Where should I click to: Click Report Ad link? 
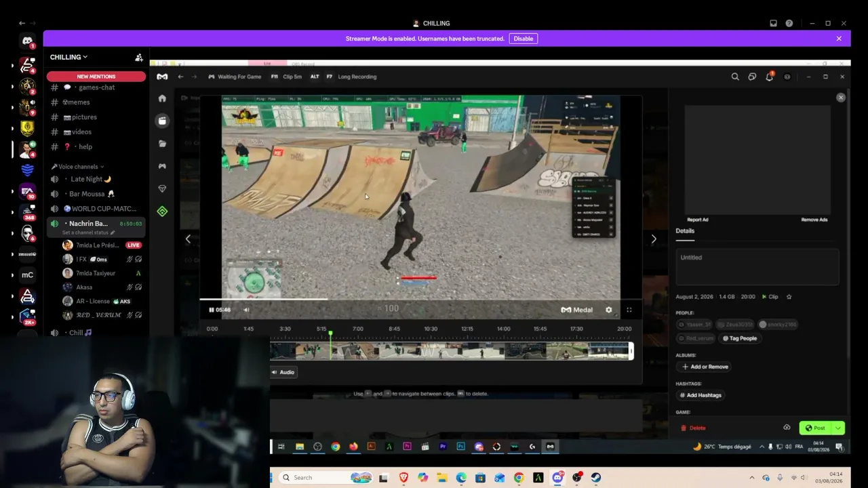tap(698, 220)
